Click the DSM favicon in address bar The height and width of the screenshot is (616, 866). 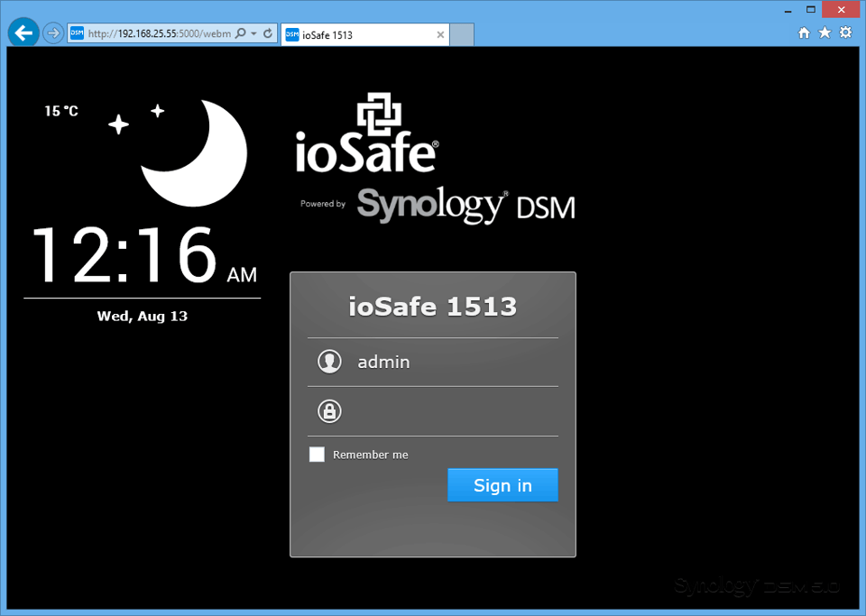click(x=77, y=33)
